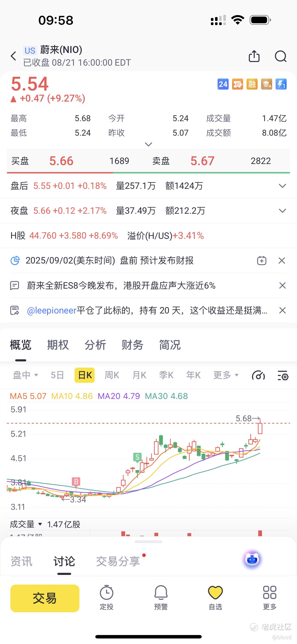Select the 周K weekly chart
The width and height of the screenshot is (297, 644).
click(x=112, y=375)
